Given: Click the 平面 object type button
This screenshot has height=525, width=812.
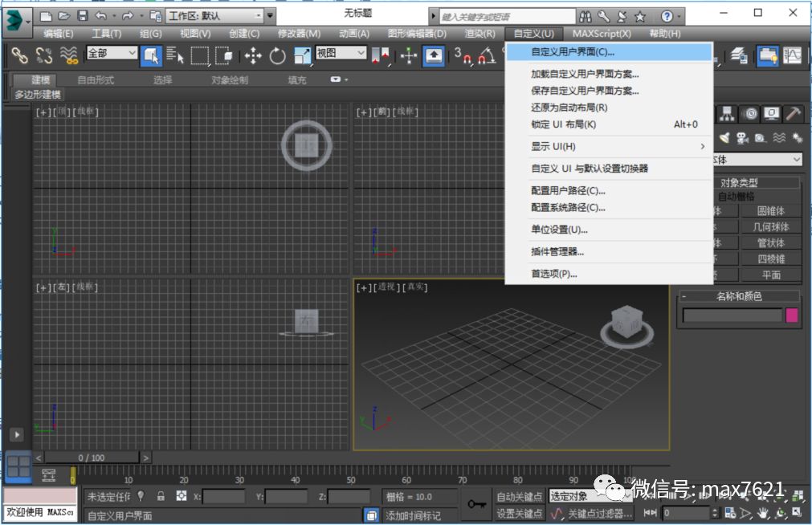Looking at the screenshot, I should (770, 275).
